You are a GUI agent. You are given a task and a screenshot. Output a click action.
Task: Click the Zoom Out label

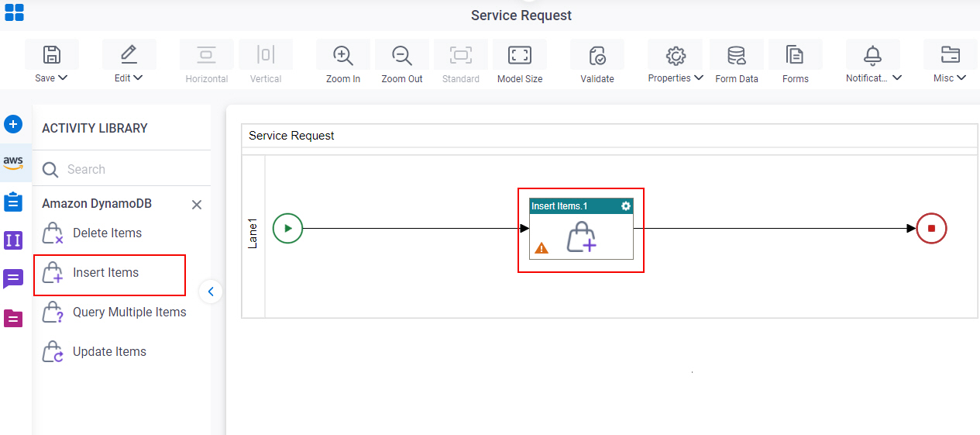pyautogui.click(x=402, y=79)
